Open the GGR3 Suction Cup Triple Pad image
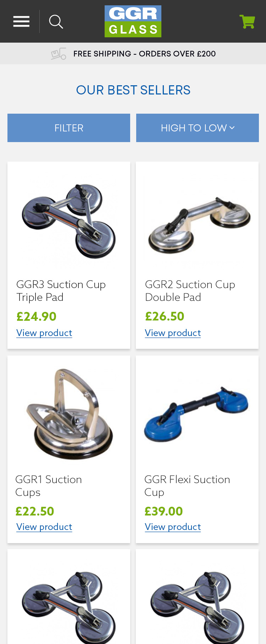 pos(69,221)
